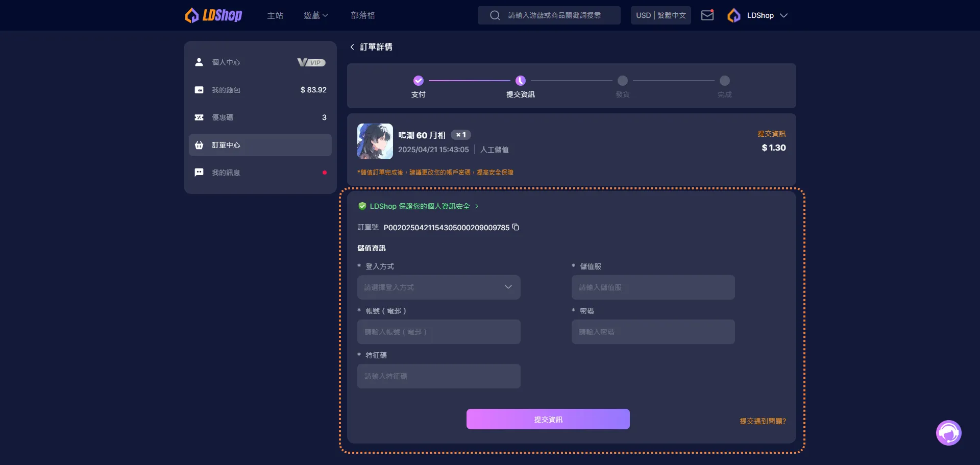The width and height of the screenshot is (980, 465).
Task: Click the order price $1.30
Action: click(x=774, y=148)
